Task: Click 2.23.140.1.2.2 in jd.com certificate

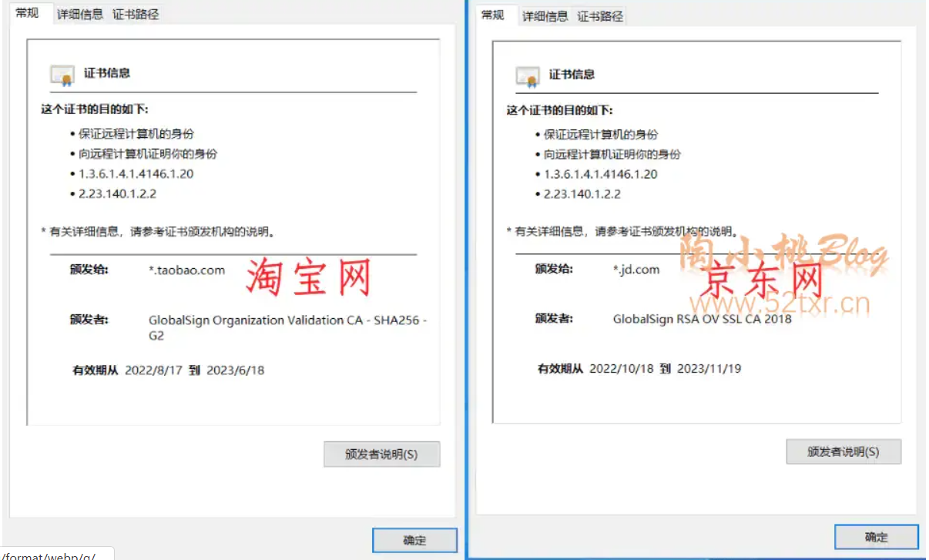Action: [x=582, y=195]
